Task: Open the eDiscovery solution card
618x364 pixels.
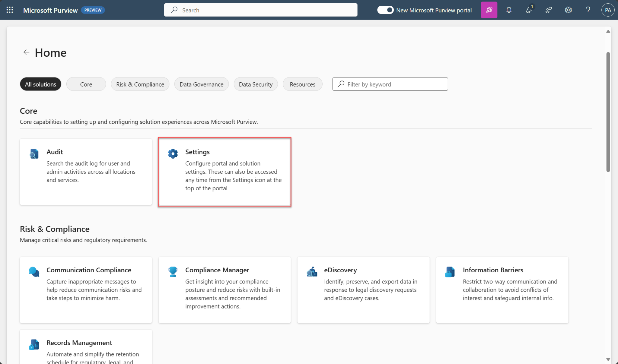Action: coord(363,290)
